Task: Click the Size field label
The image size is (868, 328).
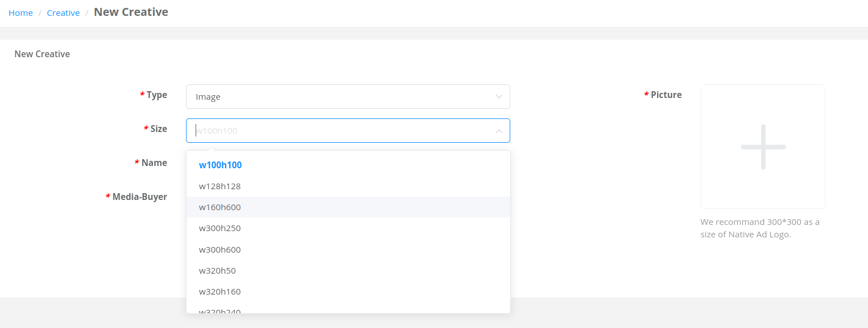Action: [x=155, y=129]
